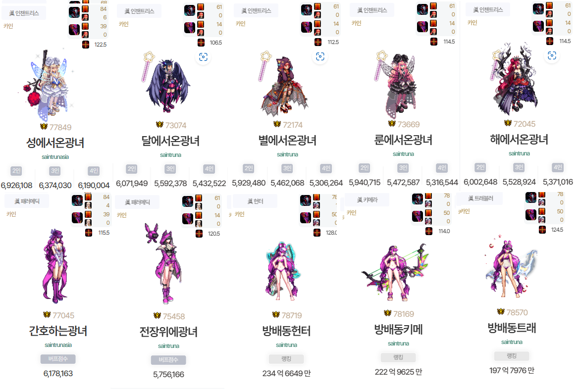Click the scan icon on 별에서온광녀 card
This screenshot has height=392, width=578.
(320, 56)
